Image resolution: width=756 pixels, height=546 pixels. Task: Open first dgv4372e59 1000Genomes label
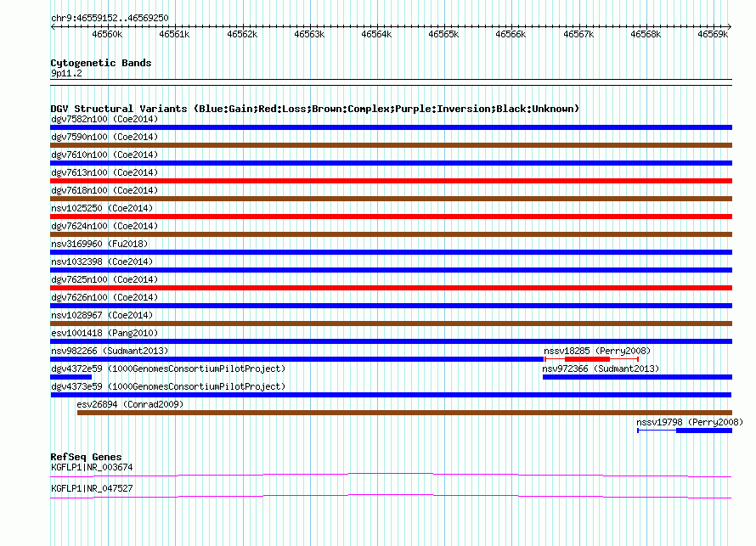click(168, 369)
